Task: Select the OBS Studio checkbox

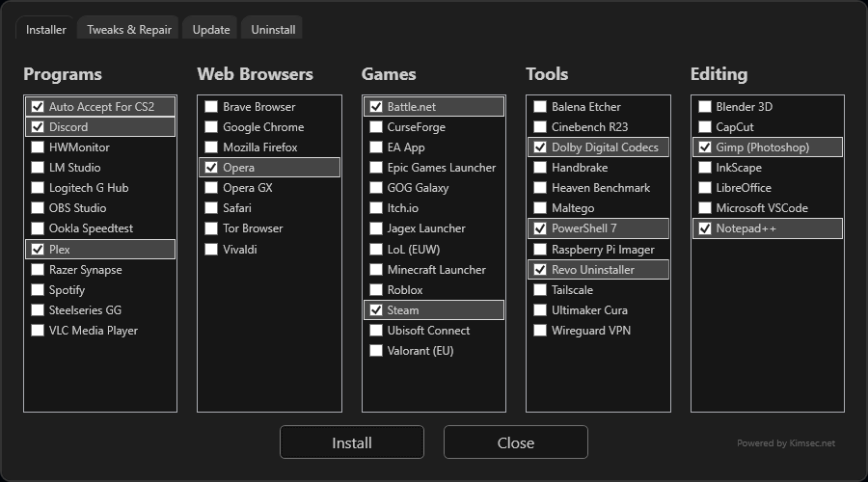Action: (x=38, y=208)
